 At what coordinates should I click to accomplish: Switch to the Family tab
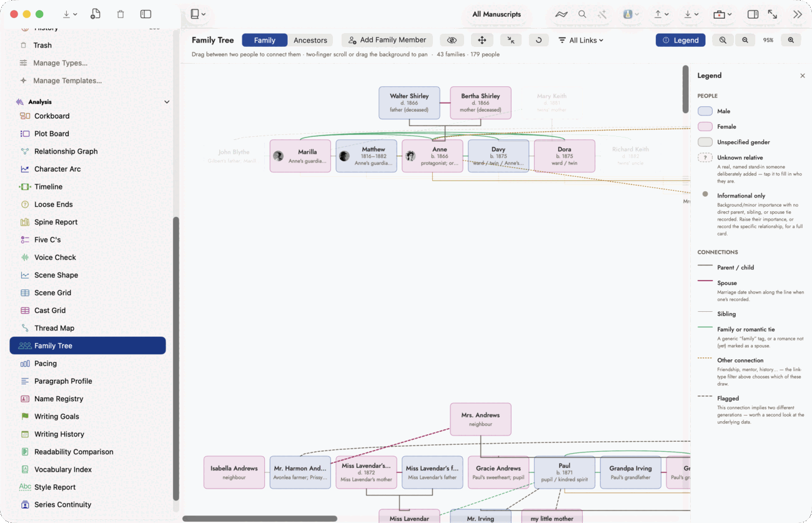coord(265,40)
